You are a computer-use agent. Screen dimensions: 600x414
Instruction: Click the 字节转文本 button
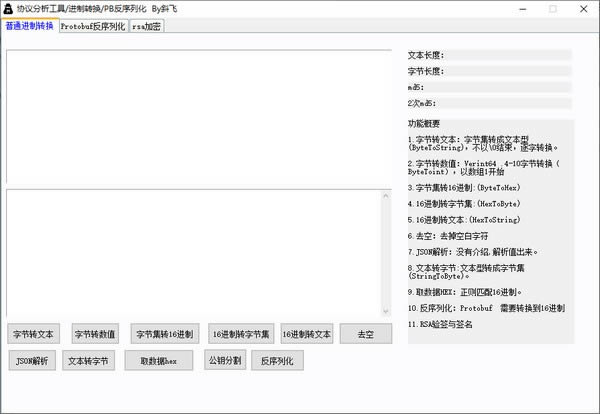33,334
